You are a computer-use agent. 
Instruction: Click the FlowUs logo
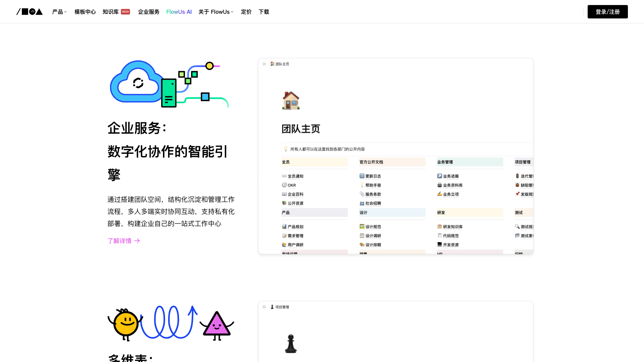click(30, 12)
